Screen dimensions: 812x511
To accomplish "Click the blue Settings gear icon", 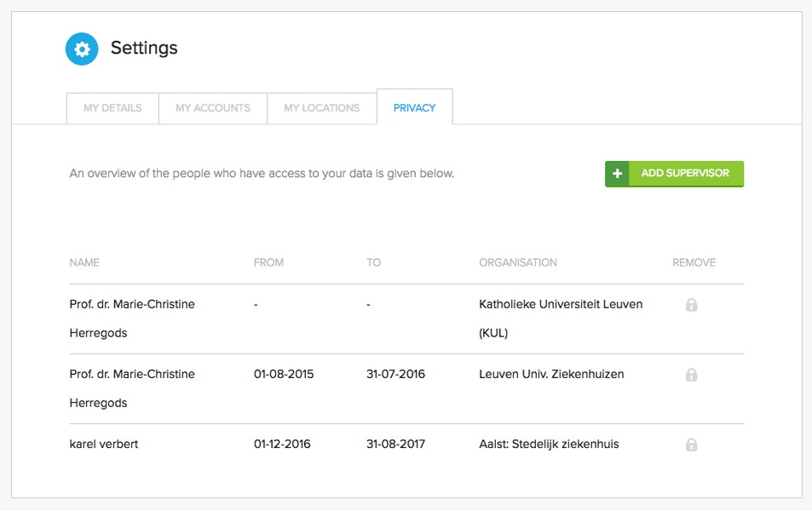I will coord(82,49).
